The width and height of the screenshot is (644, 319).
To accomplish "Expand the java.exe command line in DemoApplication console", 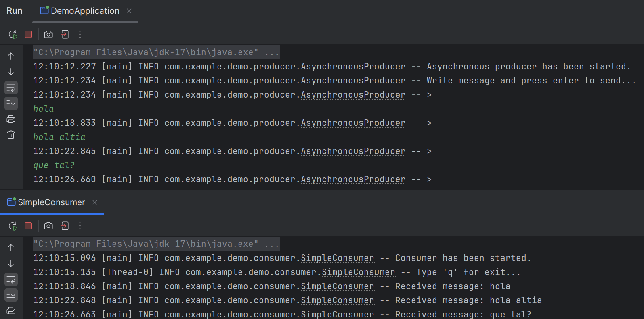I will pyautogui.click(x=156, y=52).
